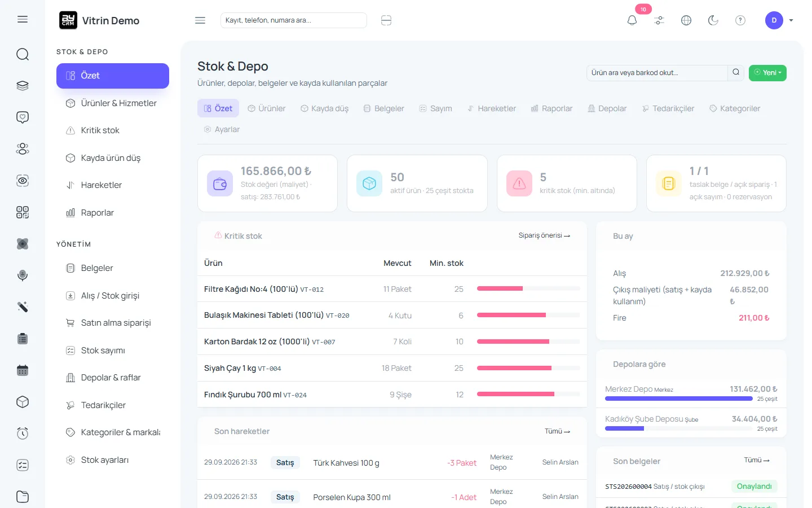Viewport: 812px width, 508px height.
Task: Switch to the Depolar tab
Action: pyautogui.click(x=607, y=108)
